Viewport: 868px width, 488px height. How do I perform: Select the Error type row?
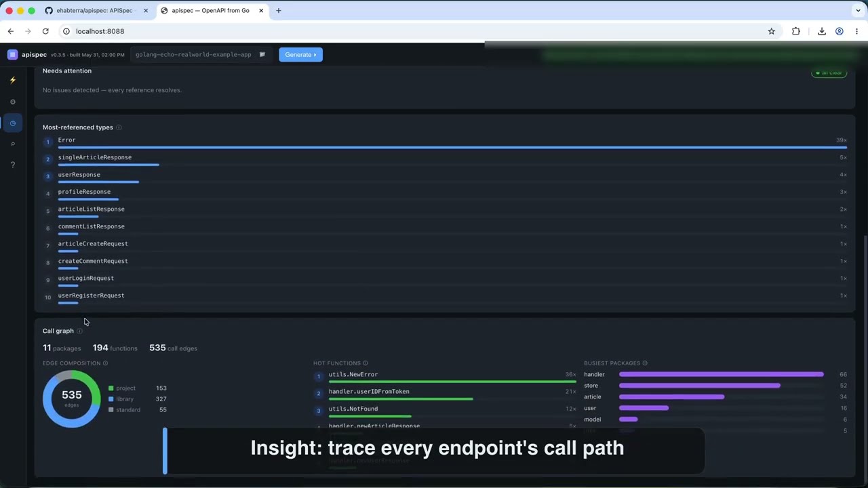(445, 142)
